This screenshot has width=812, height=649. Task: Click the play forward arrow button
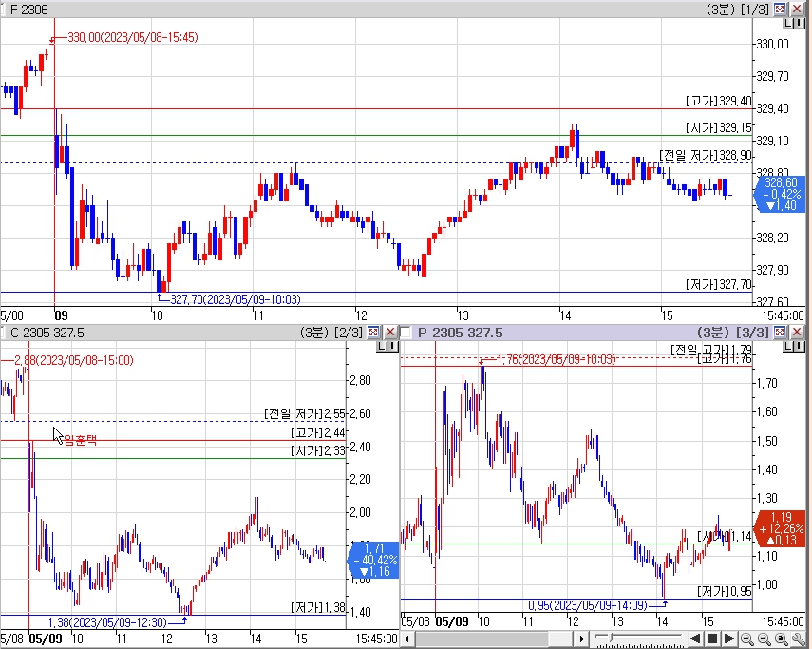(x=728, y=639)
